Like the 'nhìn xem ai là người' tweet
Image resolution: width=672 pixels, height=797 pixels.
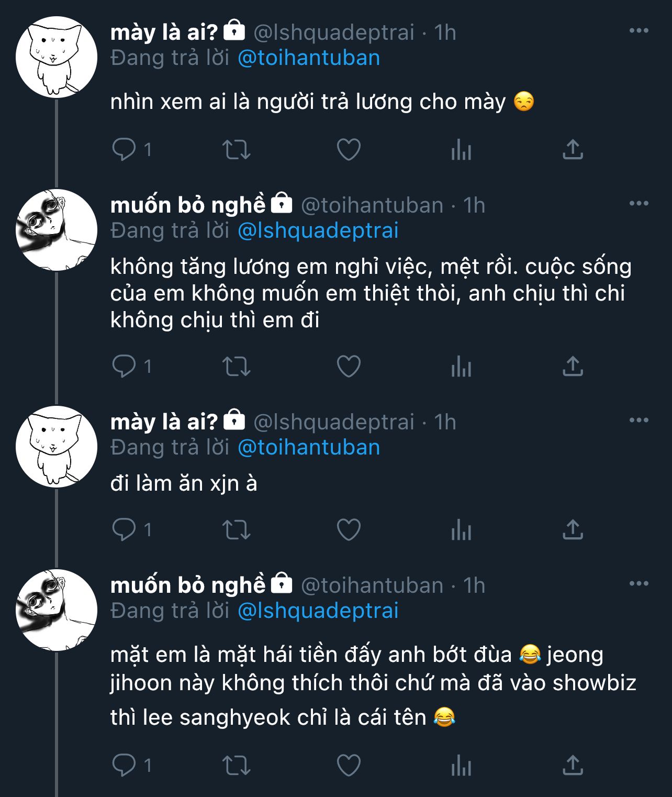tap(349, 150)
